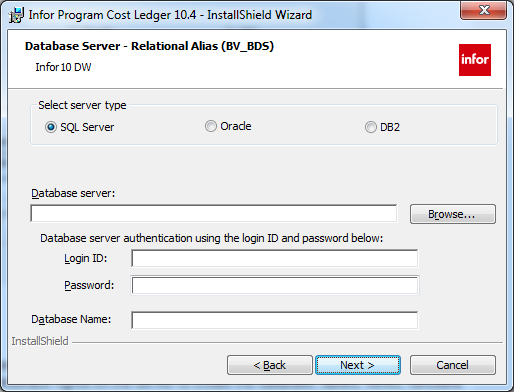The image size is (514, 392).
Task: Focus the Login ID input box
Action: click(x=275, y=258)
